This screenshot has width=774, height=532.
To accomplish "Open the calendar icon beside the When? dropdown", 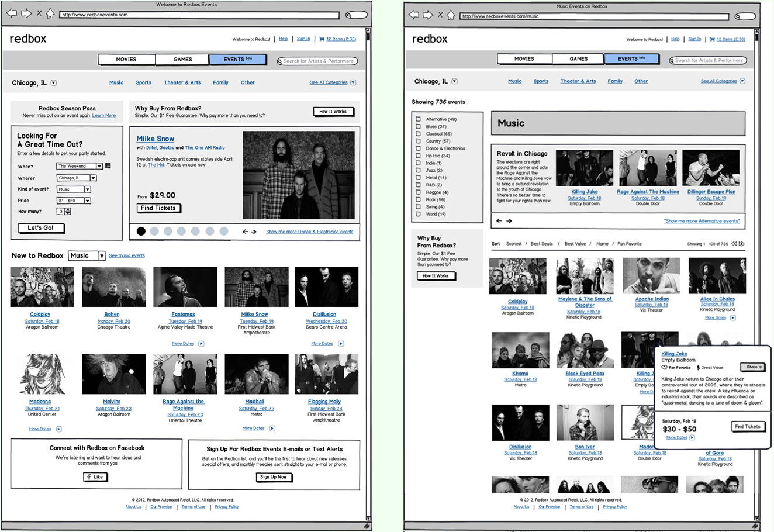I will click(108, 166).
